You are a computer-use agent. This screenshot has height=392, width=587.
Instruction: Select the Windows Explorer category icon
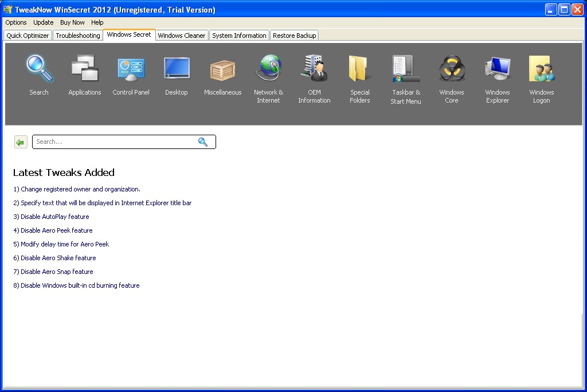498,68
